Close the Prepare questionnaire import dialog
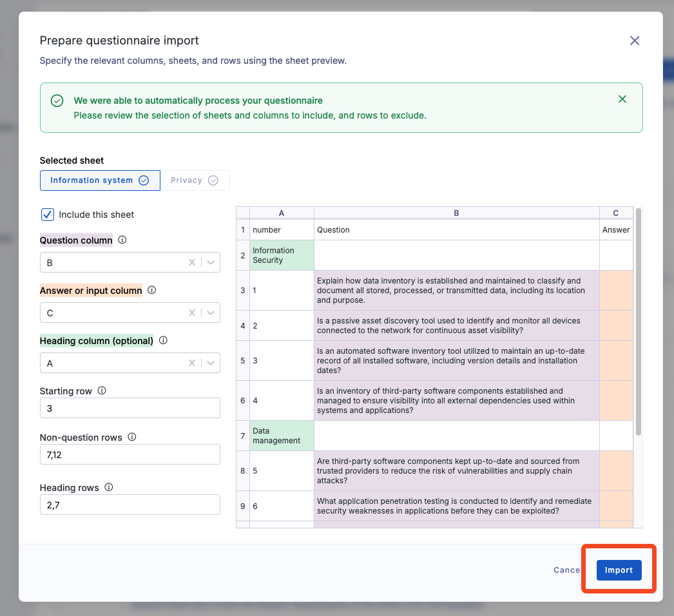674x616 pixels. [x=635, y=41]
